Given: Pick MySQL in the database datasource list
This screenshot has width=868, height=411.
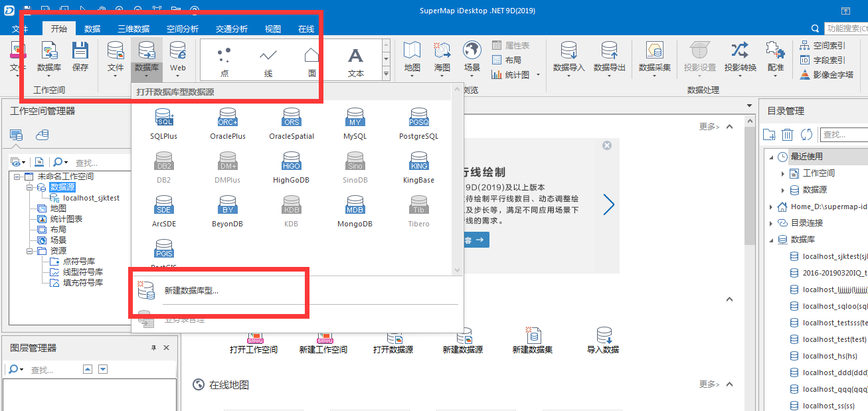Looking at the screenshot, I should pos(355,124).
